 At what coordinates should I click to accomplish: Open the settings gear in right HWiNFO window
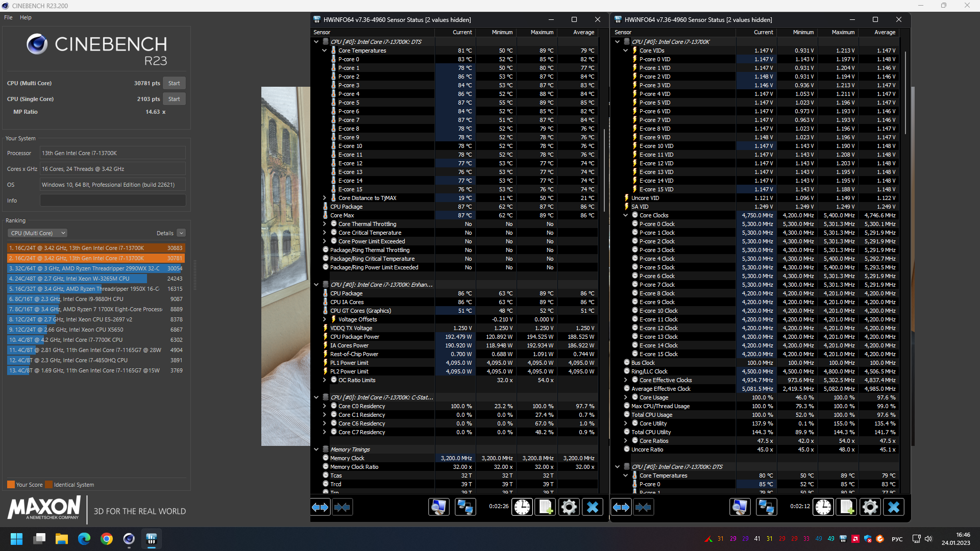coord(870,507)
